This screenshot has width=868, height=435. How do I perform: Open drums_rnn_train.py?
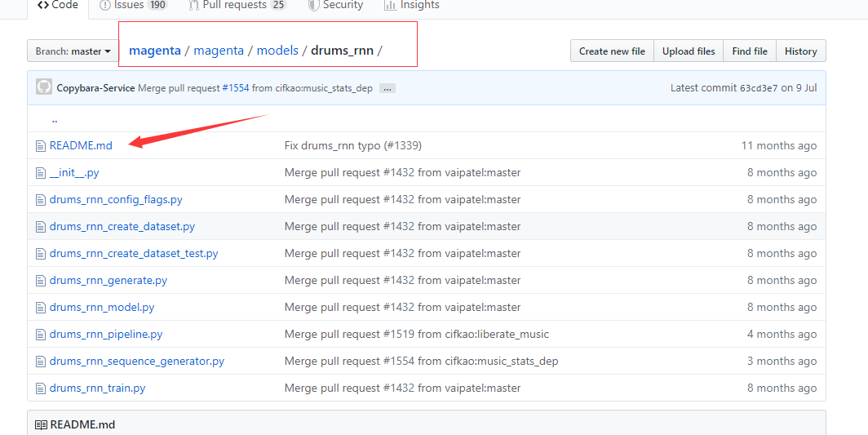coord(97,388)
